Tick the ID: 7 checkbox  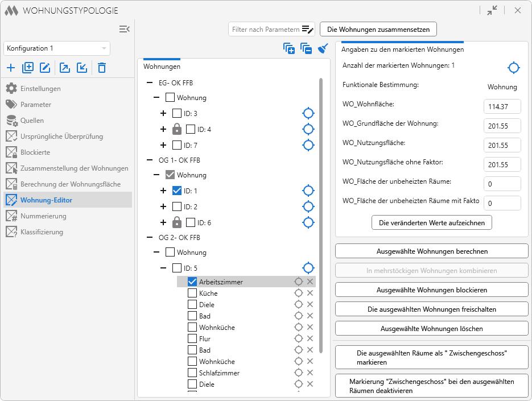(x=177, y=145)
